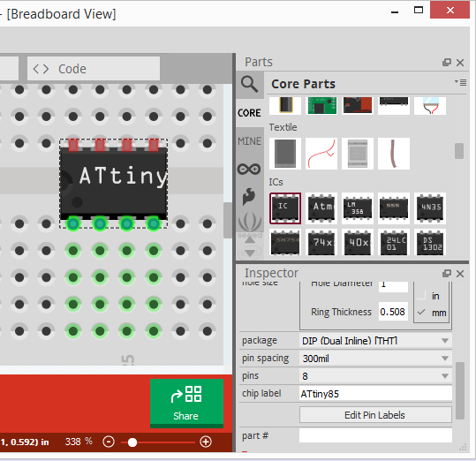Open the Arduino parts bin
Viewport: 476px width, 461px height.
[249, 169]
